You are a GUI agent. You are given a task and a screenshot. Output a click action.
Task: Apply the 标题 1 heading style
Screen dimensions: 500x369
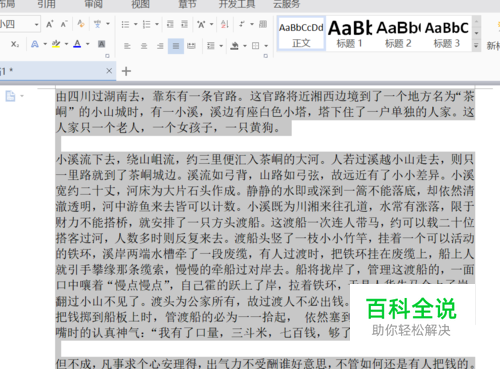point(350,33)
